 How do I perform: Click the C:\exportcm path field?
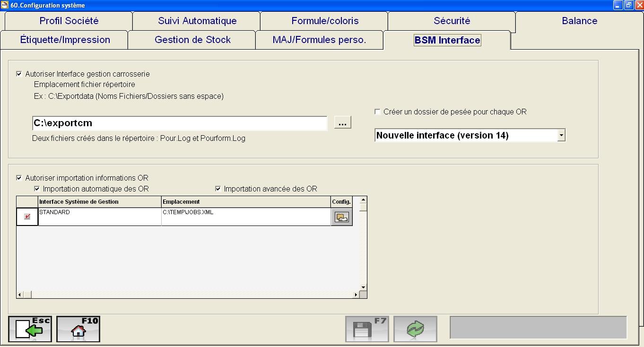[180, 123]
